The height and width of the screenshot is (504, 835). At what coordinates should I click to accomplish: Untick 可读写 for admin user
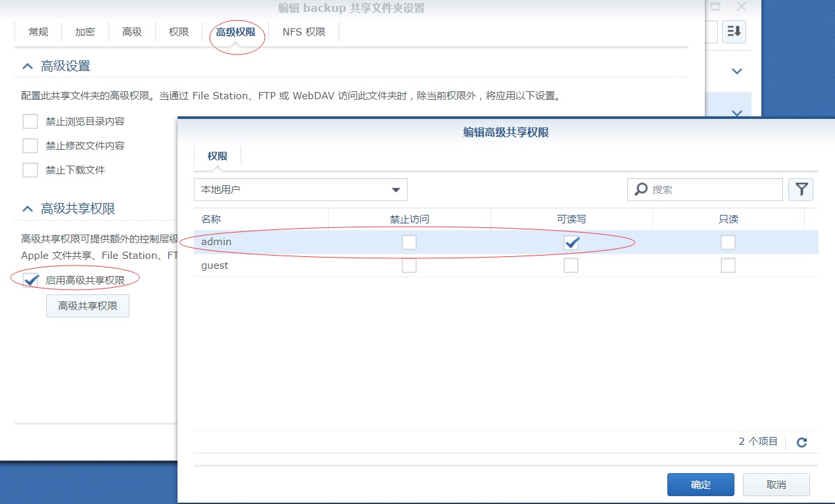571,242
